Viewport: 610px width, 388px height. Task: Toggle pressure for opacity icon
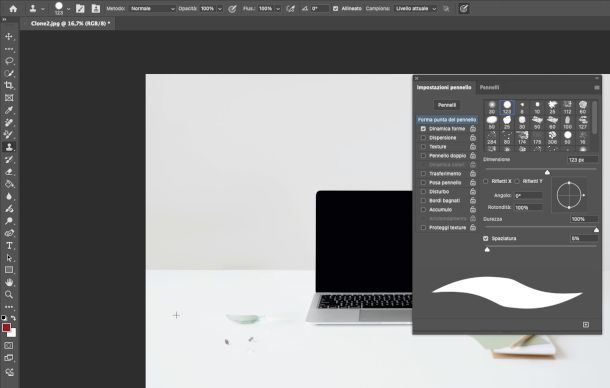click(x=232, y=9)
